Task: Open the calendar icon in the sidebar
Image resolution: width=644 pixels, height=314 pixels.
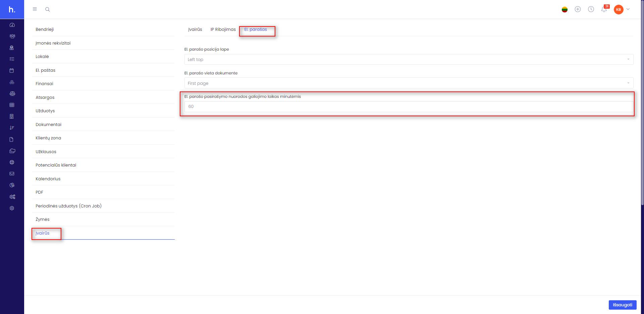Action: click(x=12, y=70)
